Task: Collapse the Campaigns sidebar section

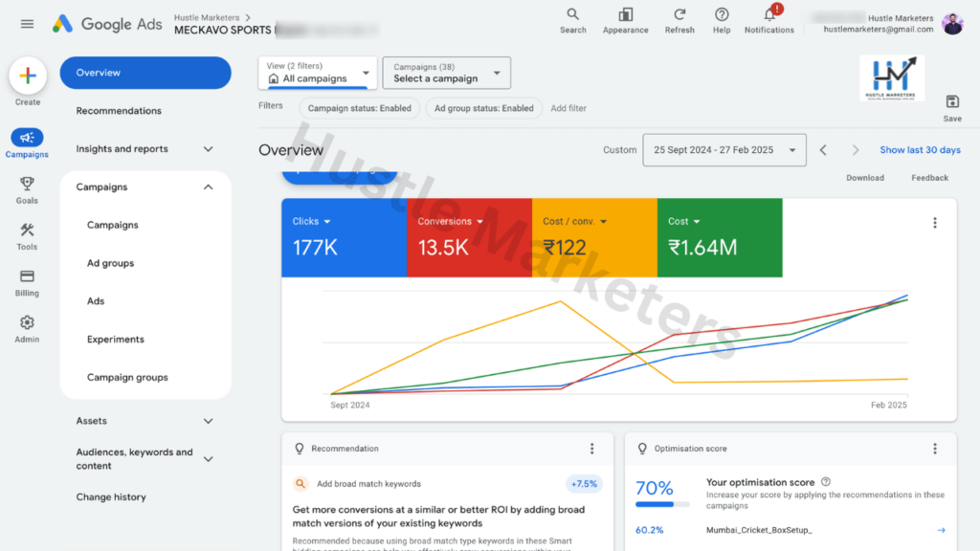Action: point(208,187)
